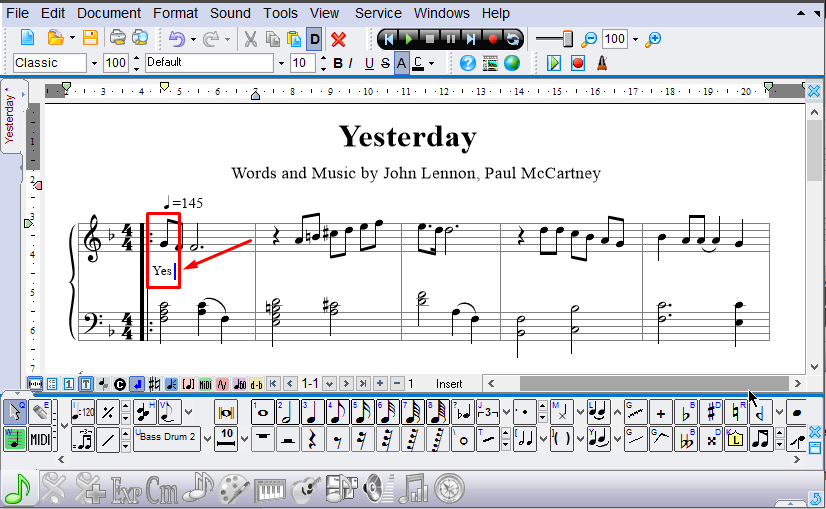Screen dimensions: 826x509
Task: Select the quarter note duration
Action: [x=313, y=412]
